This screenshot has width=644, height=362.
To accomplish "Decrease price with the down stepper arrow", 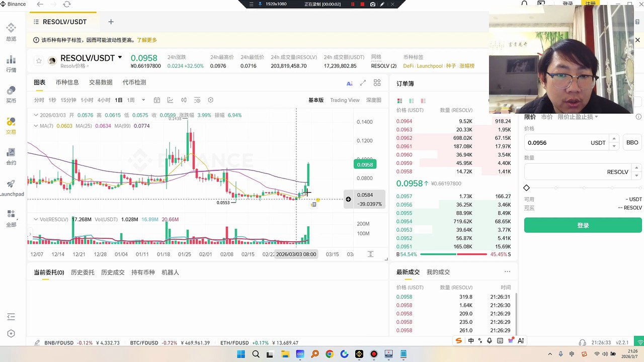I will click(613, 146).
